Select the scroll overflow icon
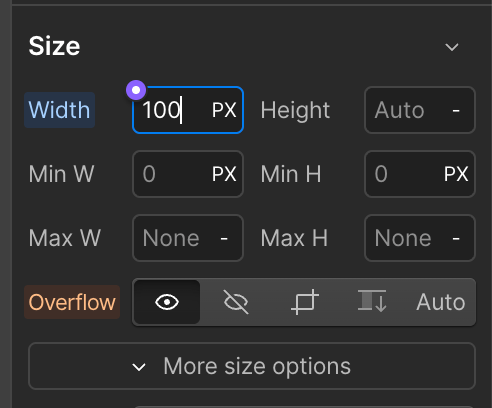This screenshot has height=408, width=492. point(372,301)
